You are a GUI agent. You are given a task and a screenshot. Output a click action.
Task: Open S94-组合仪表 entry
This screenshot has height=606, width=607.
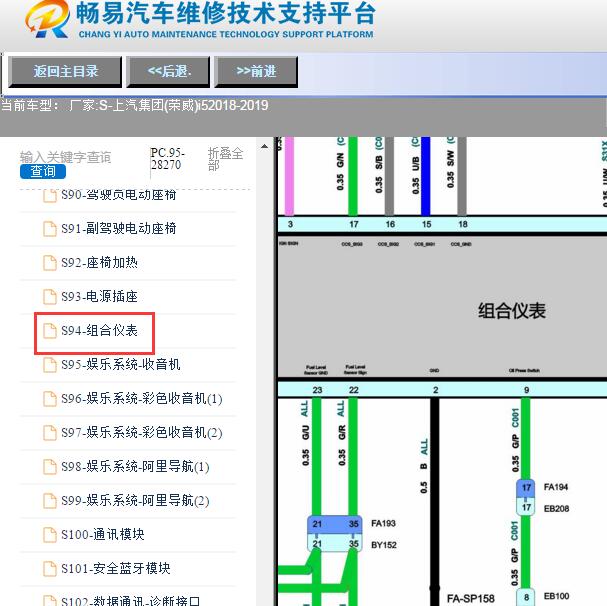click(x=99, y=331)
